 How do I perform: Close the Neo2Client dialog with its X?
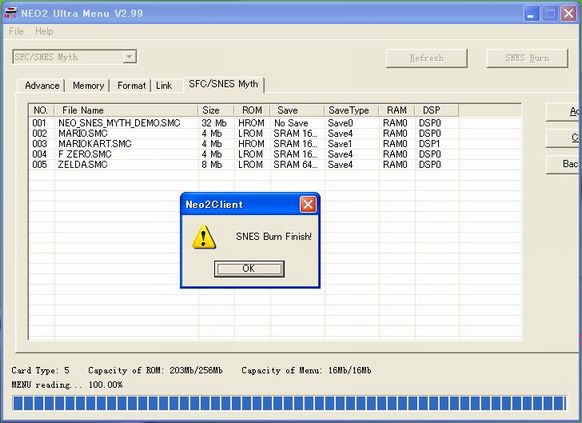(308, 204)
